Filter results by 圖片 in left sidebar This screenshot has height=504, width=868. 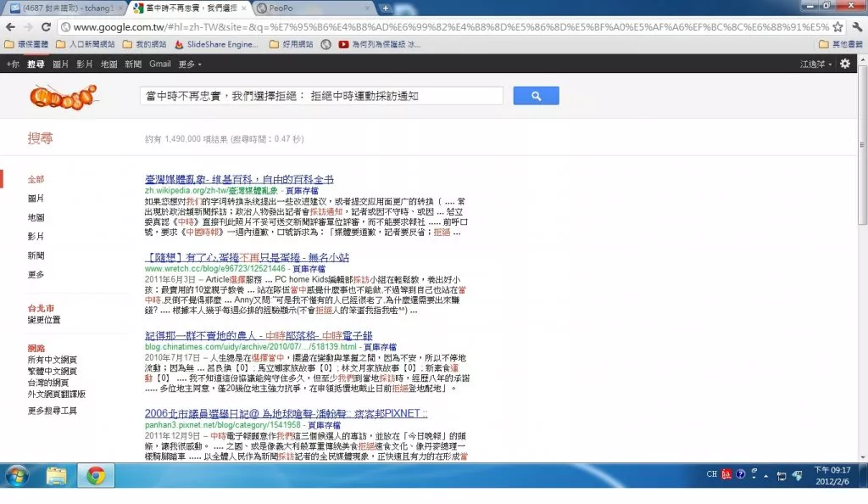(x=36, y=199)
